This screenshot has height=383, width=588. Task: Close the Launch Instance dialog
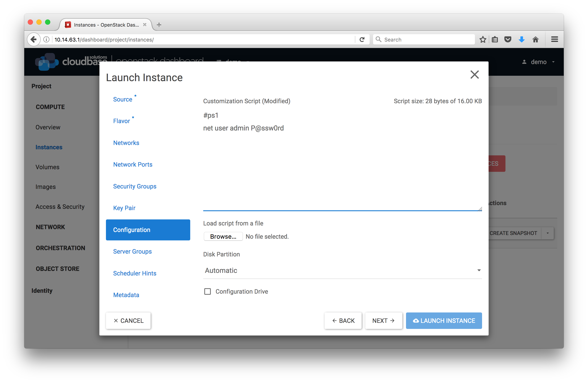(x=474, y=74)
